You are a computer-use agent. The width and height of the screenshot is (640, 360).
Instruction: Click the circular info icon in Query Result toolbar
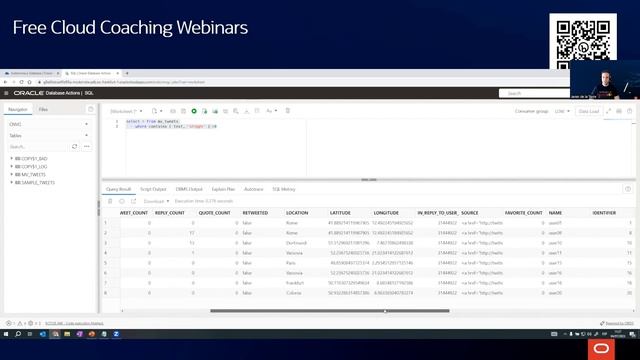coord(122,201)
